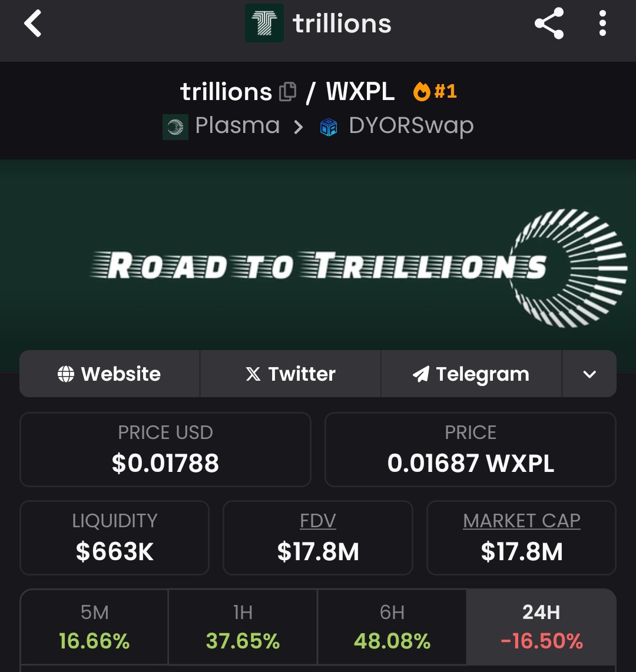
Task: Open the Telegram link button
Action: [471, 374]
